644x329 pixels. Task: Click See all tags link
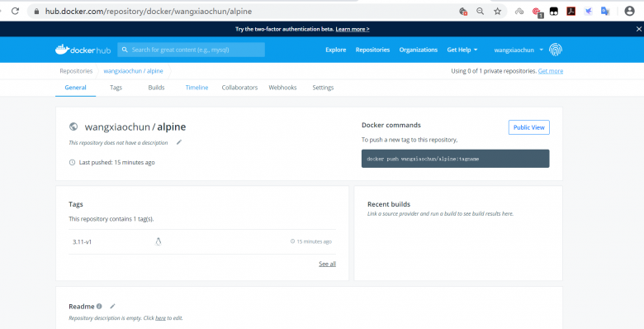pyautogui.click(x=327, y=264)
